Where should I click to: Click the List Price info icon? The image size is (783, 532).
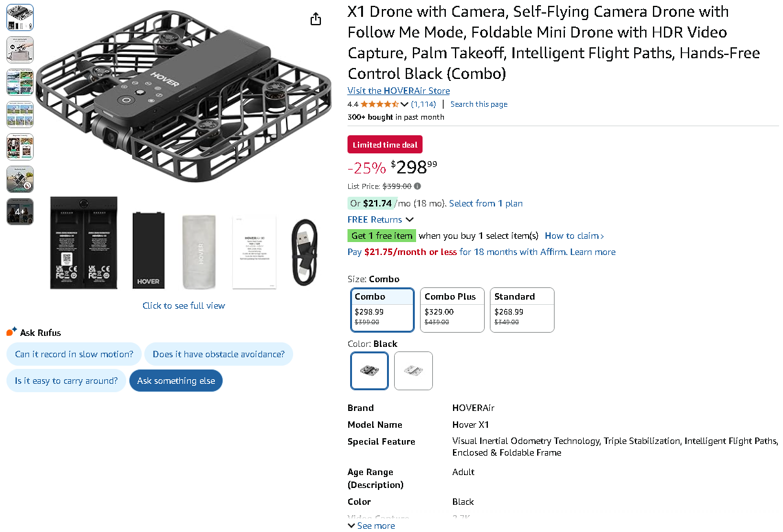[x=417, y=186]
